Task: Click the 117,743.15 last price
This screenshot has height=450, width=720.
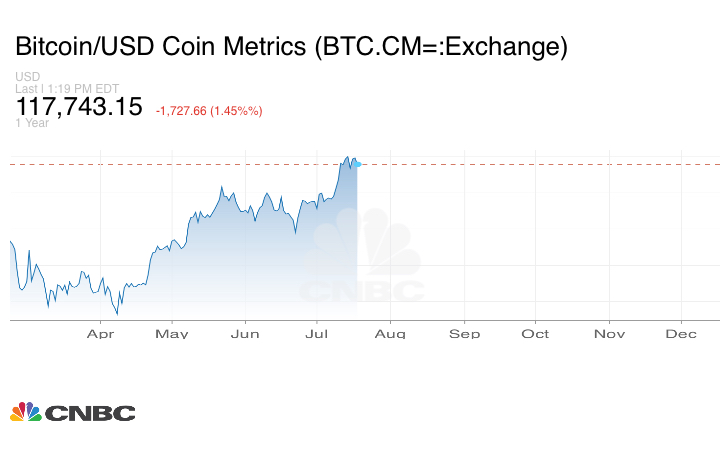Action: [x=79, y=107]
